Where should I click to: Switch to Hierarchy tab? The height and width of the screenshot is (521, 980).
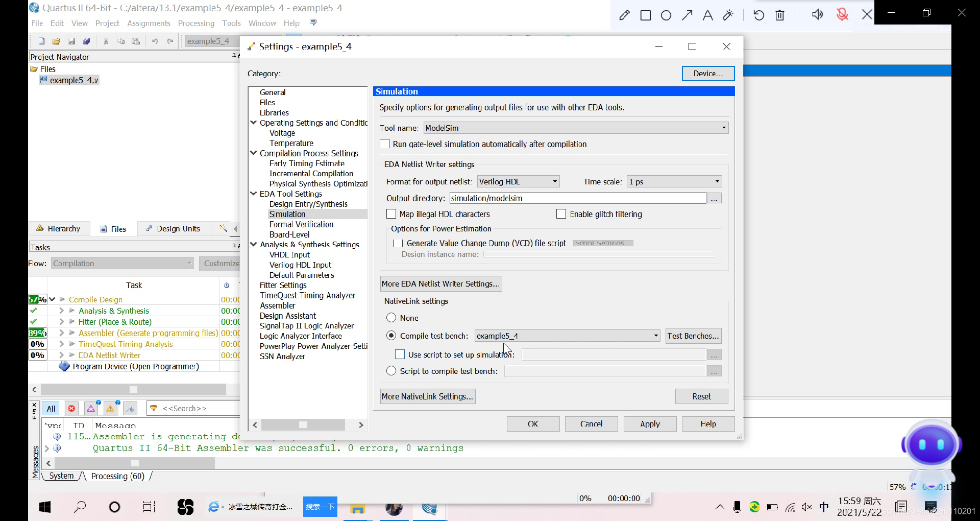click(58, 228)
